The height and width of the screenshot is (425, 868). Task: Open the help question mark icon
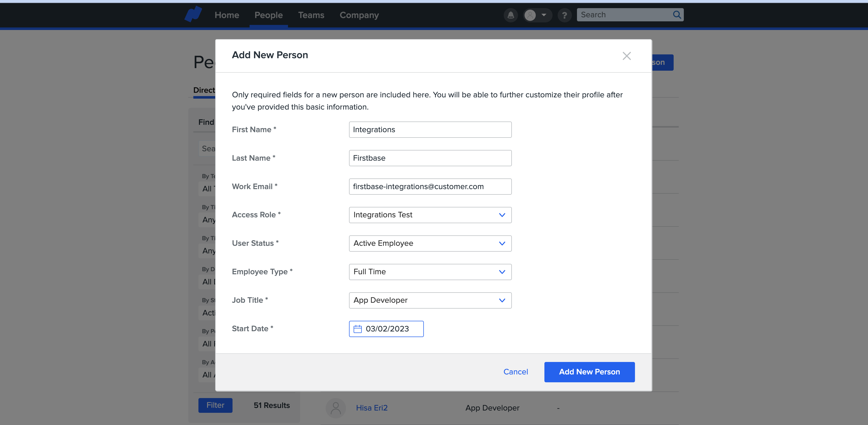565,15
